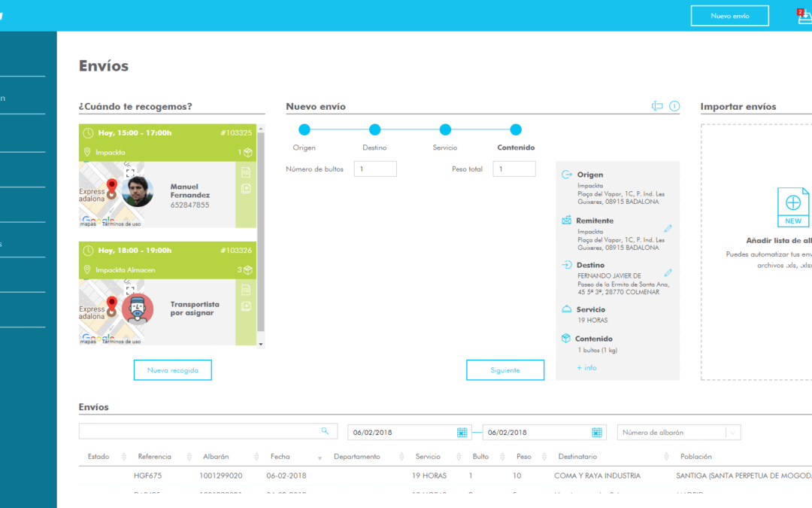This screenshot has height=508, width=812.
Task: Click the NEW file import icon
Action: [x=792, y=207]
